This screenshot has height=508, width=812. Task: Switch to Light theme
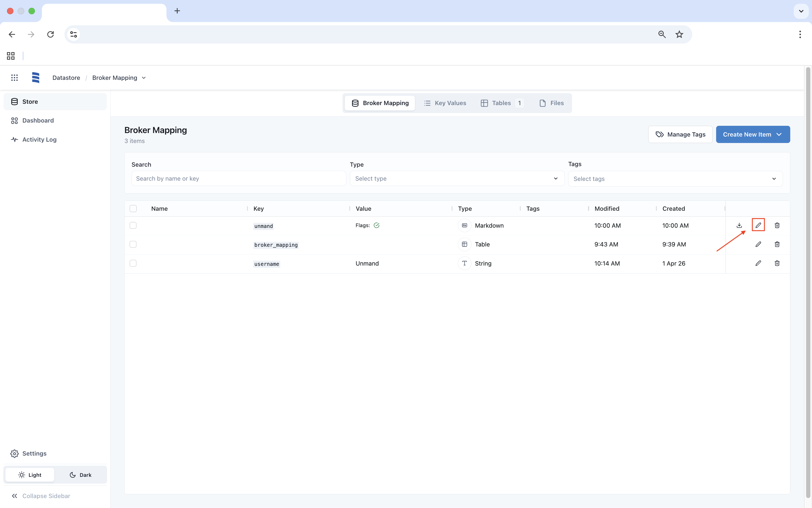click(30, 475)
